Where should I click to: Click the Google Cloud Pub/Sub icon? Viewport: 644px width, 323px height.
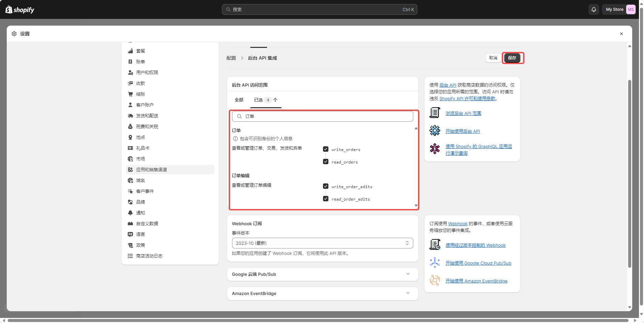click(435, 262)
